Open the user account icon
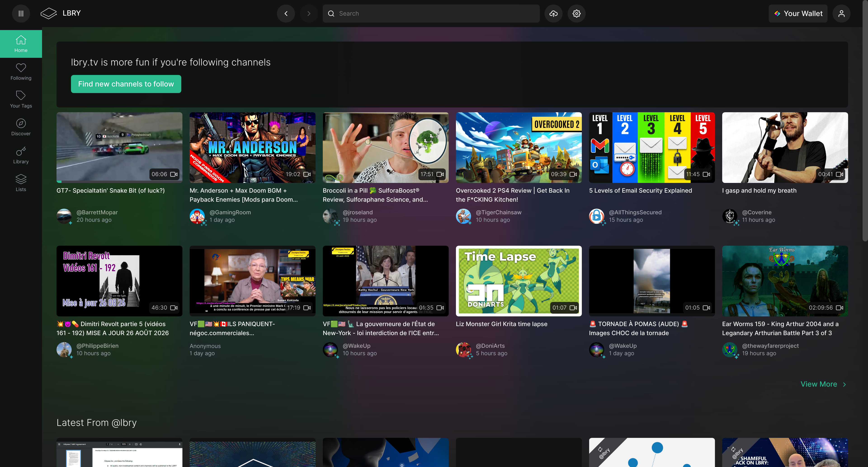Viewport: 868px width, 467px height. pos(841,14)
